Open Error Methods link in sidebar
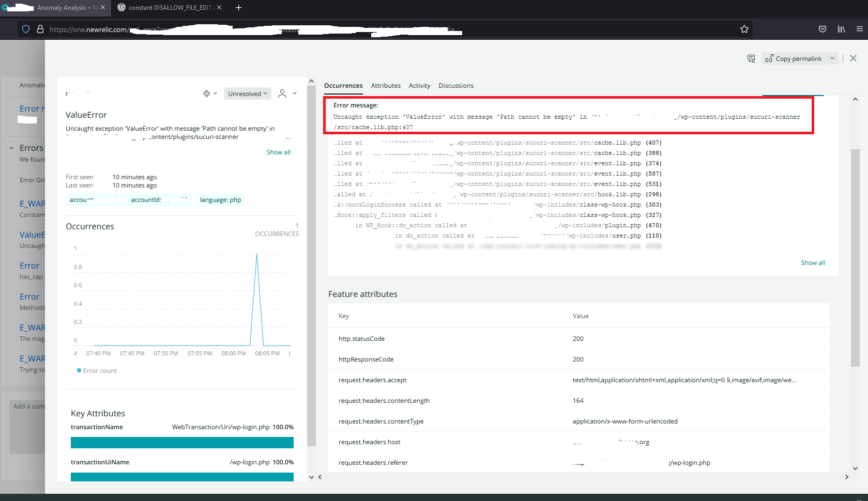The height and width of the screenshot is (501, 868). (x=29, y=296)
